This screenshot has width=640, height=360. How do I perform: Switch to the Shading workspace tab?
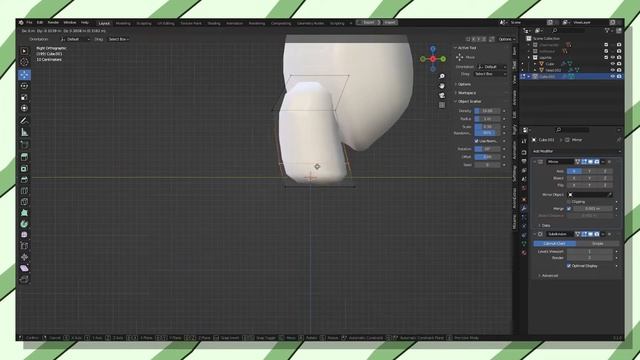214,23
